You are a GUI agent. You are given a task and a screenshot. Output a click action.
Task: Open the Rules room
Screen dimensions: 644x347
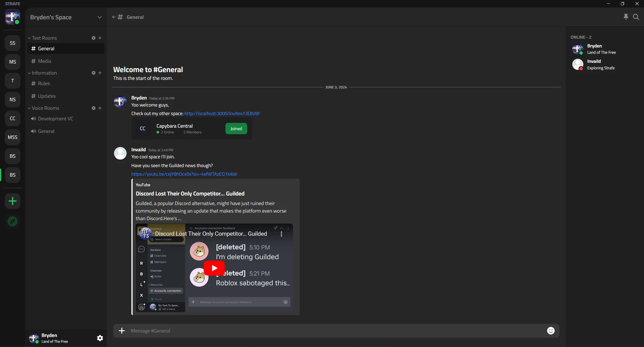click(44, 83)
